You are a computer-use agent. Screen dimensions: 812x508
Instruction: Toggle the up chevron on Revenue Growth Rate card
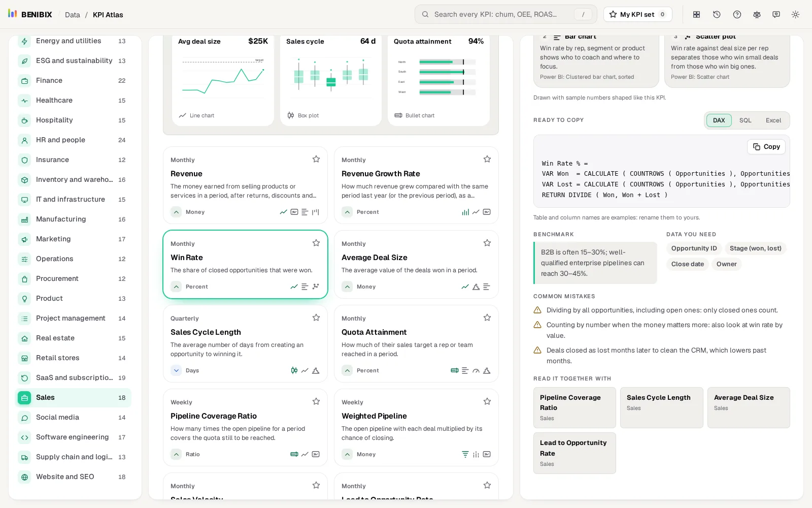click(x=347, y=212)
